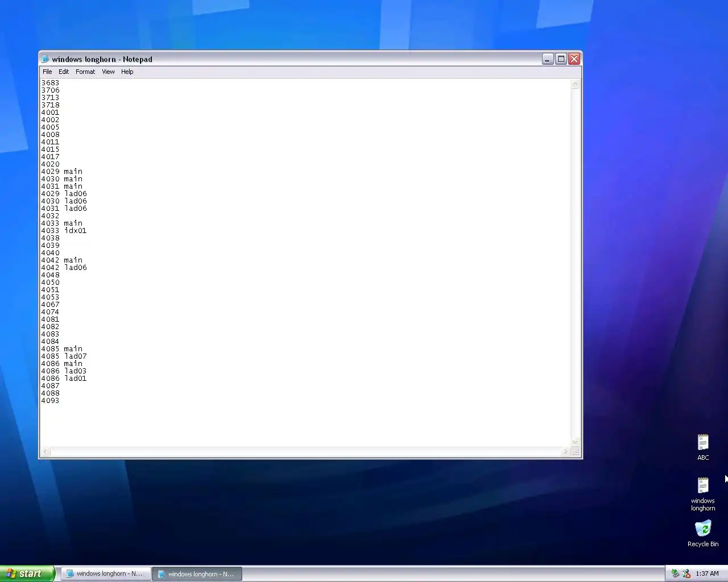Viewport: 728px width, 582px height.
Task: Place cursor on line 4088
Action: (x=50, y=393)
